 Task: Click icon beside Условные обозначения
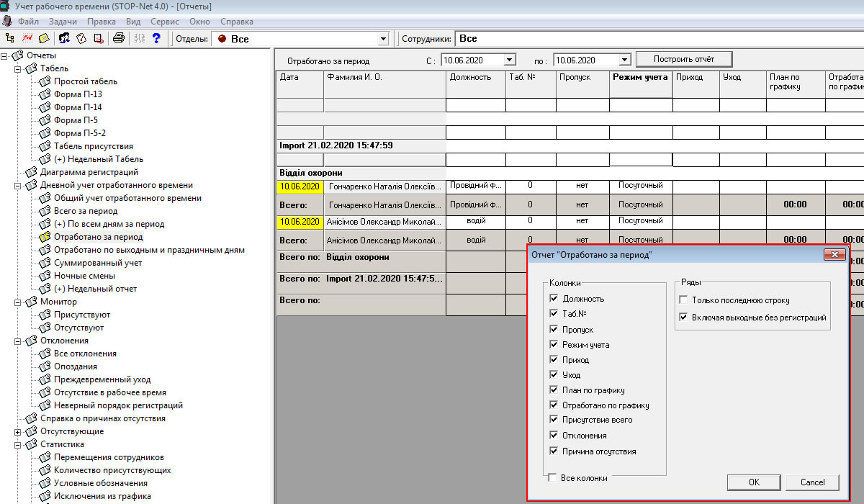(x=45, y=483)
